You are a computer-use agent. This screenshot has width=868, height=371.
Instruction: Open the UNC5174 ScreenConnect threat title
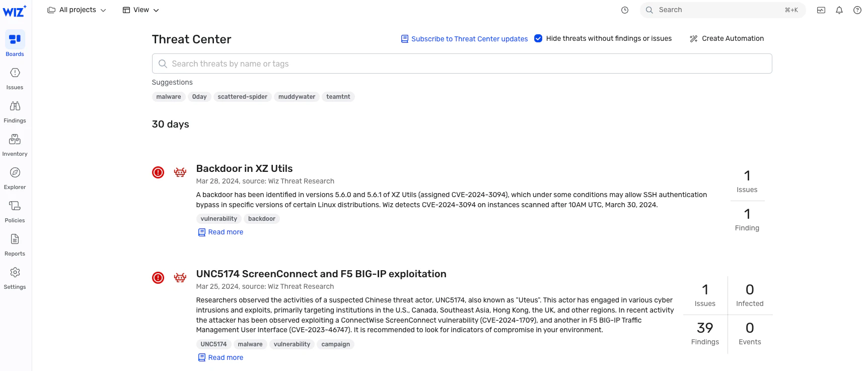(x=321, y=274)
